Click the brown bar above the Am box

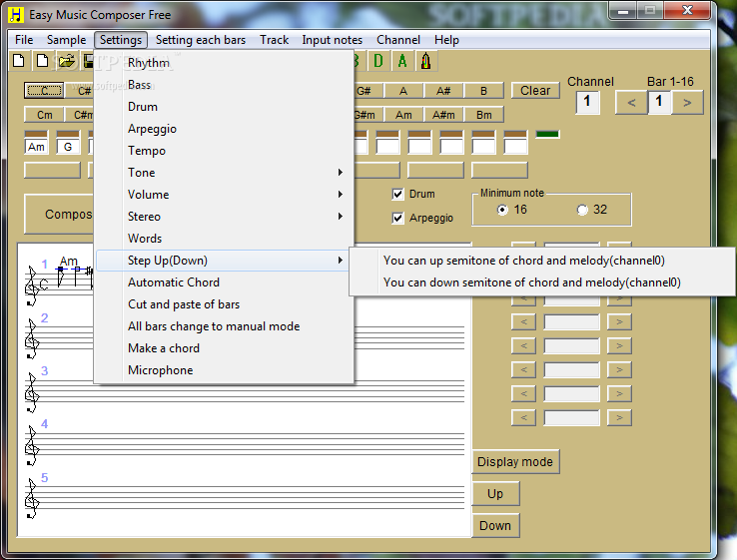(x=36, y=134)
